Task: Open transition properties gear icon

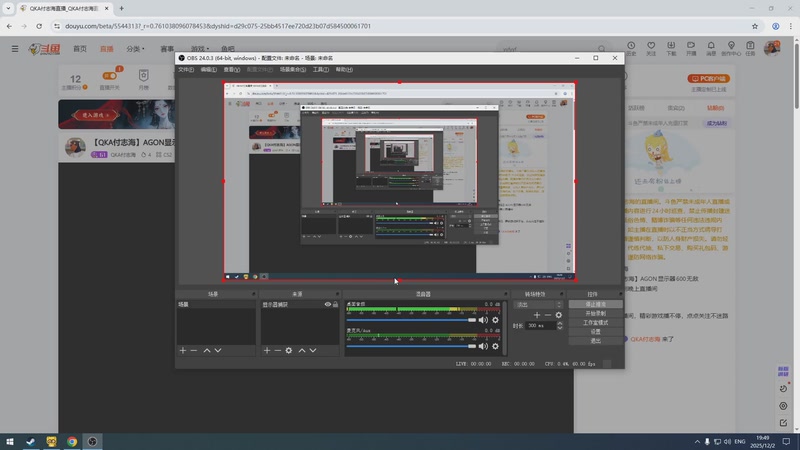Action: click(x=559, y=315)
